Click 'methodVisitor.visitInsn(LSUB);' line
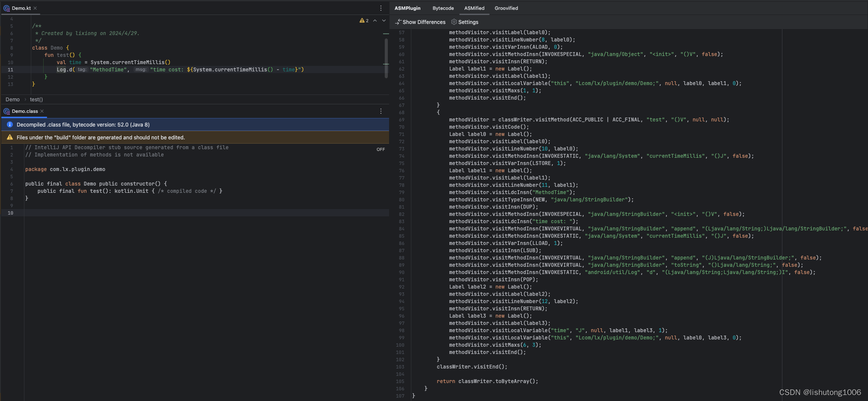Viewport: 868px width, 401px height. coord(495,251)
